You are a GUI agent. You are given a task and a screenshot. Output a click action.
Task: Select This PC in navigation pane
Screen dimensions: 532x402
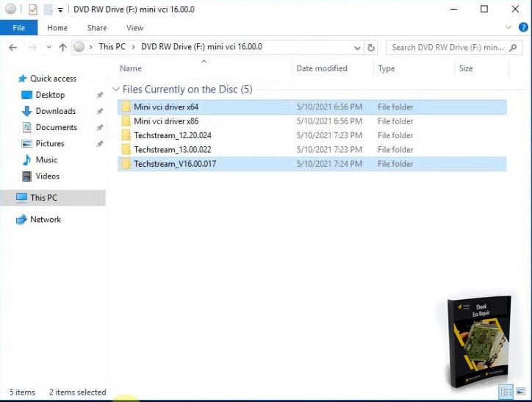tap(53, 198)
